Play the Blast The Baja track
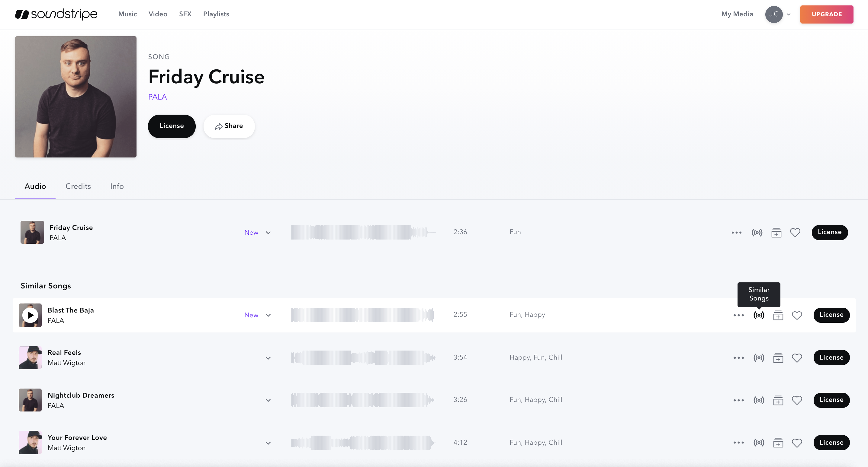 coord(30,315)
